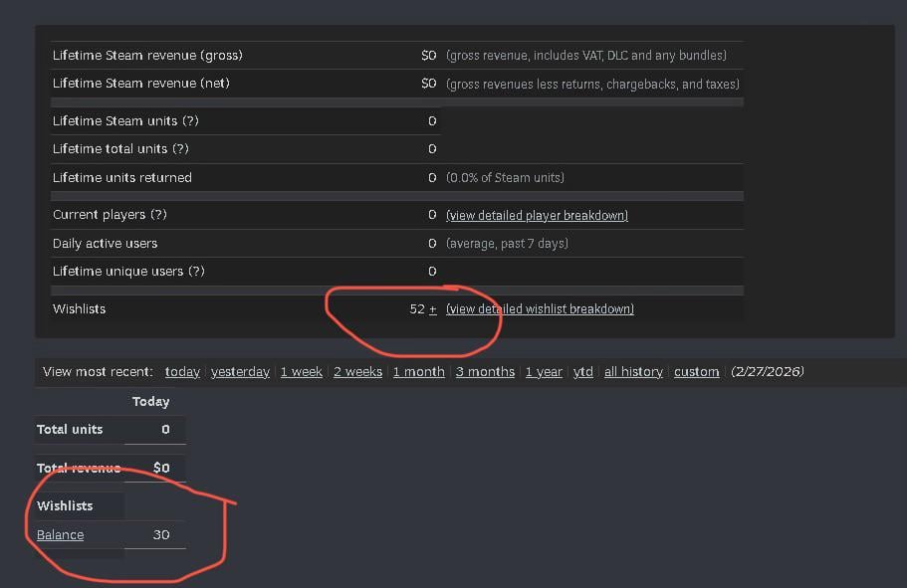Select the '1 year' time range
Image resolution: width=907 pixels, height=588 pixels.
pos(544,372)
